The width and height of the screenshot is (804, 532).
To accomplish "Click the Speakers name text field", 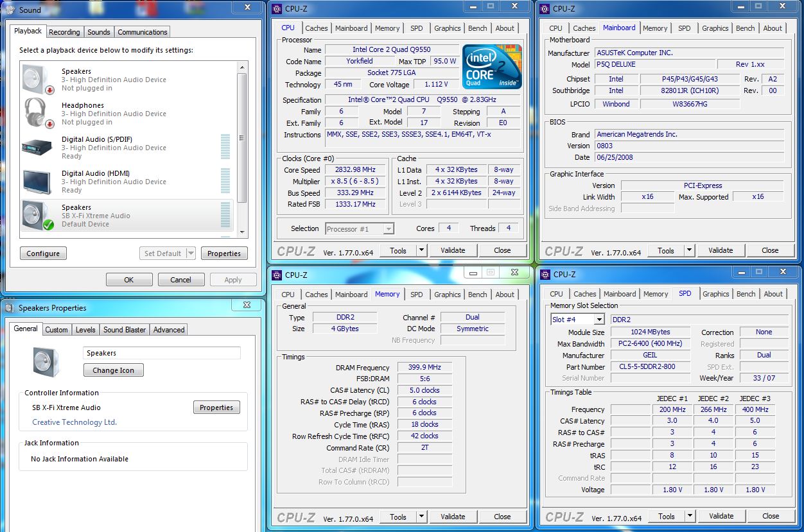I will 161,353.
